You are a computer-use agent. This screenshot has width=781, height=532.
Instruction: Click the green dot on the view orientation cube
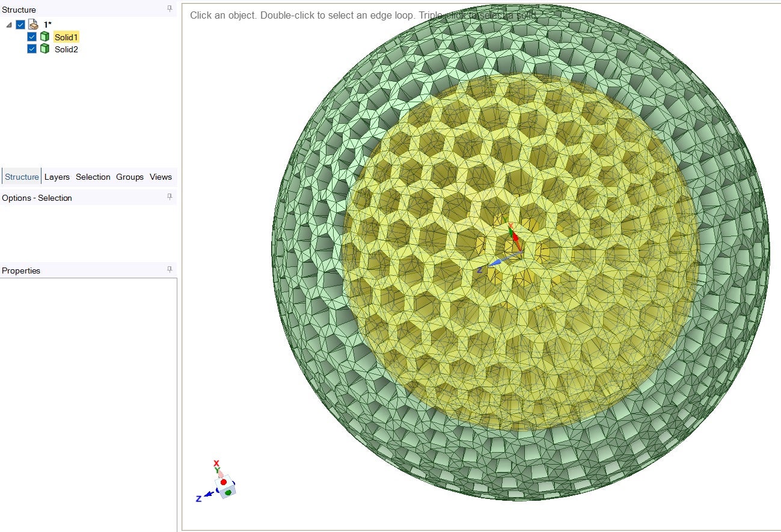228,492
